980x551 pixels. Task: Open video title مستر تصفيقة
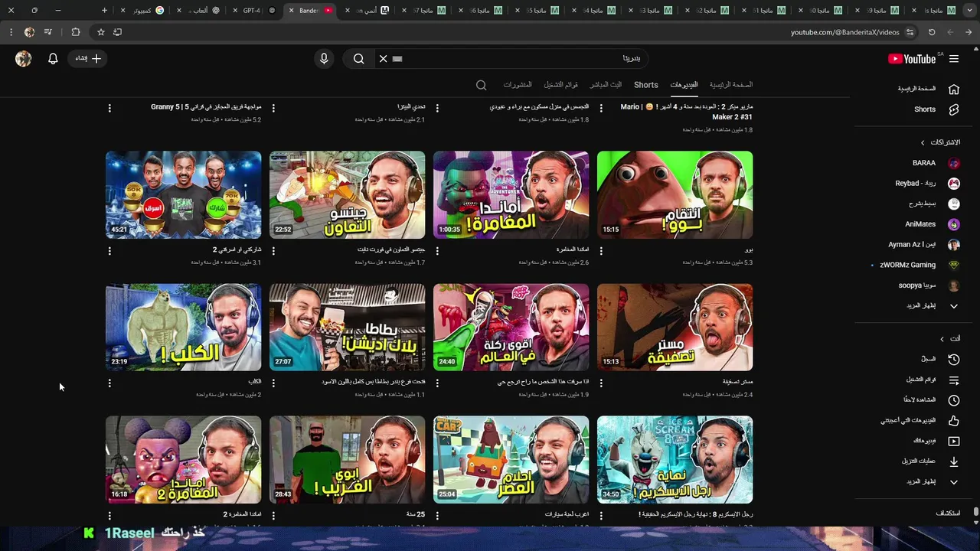(737, 382)
